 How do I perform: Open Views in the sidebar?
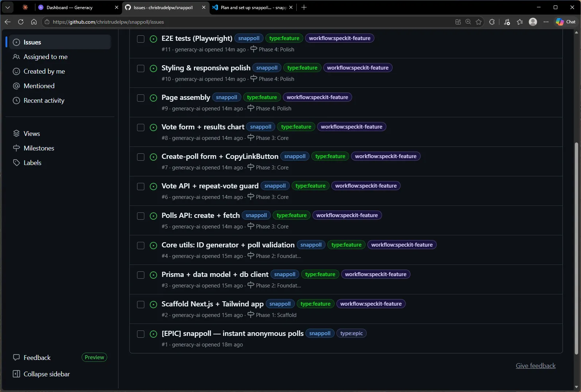(x=60, y=133)
